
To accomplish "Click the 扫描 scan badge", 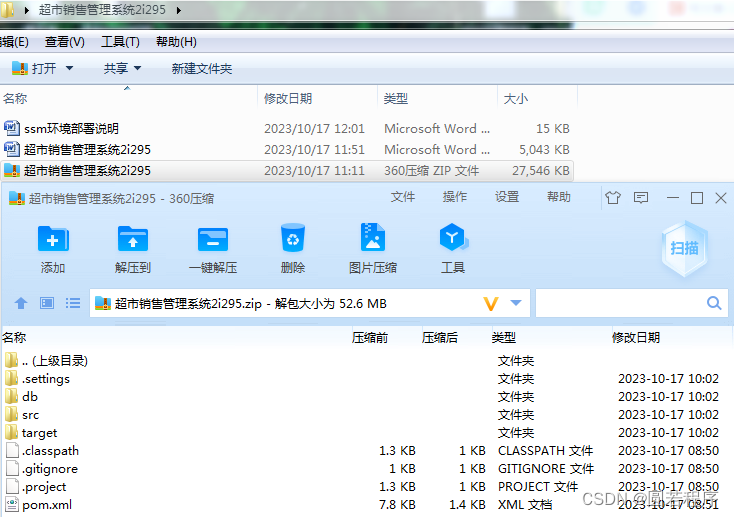I will pos(684,248).
